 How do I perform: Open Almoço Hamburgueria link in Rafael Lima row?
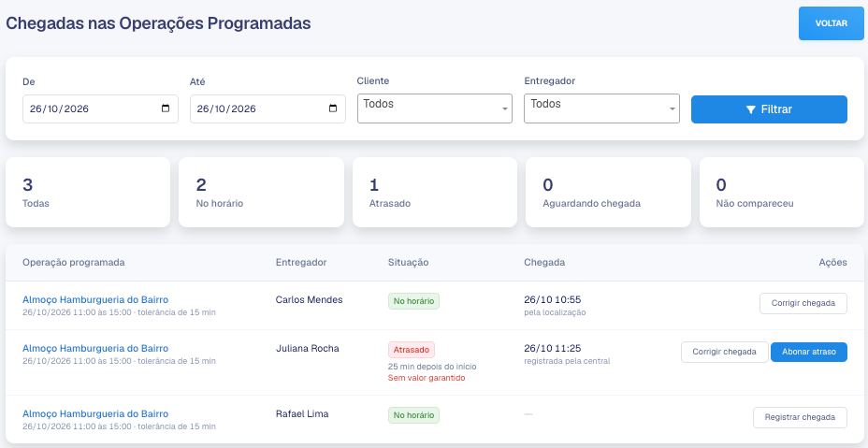click(x=95, y=413)
